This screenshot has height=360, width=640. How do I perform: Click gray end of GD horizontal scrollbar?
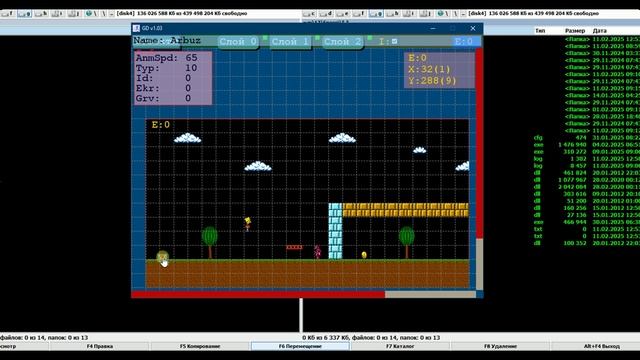tap(430, 294)
